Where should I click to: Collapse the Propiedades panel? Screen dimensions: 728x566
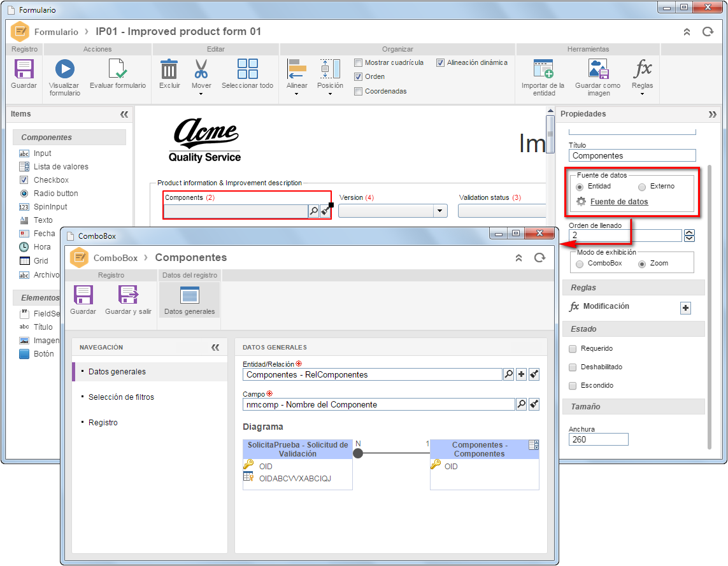(712, 114)
